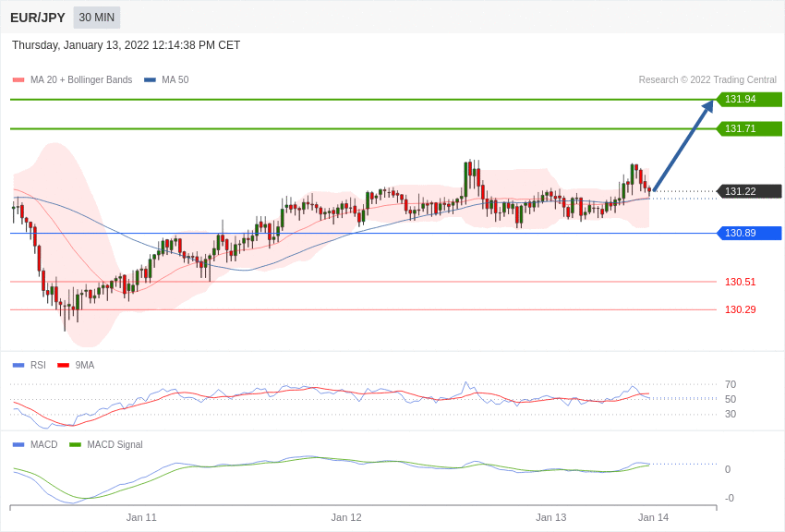This screenshot has height=532, width=785.
Task: Click the blue RSI legend marker
Action: pos(18,366)
